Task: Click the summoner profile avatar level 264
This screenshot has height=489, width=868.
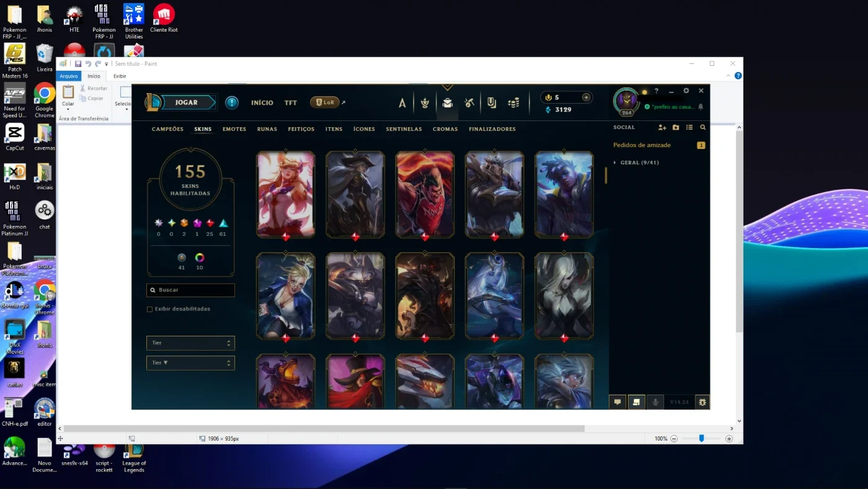Action: (626, 102)
